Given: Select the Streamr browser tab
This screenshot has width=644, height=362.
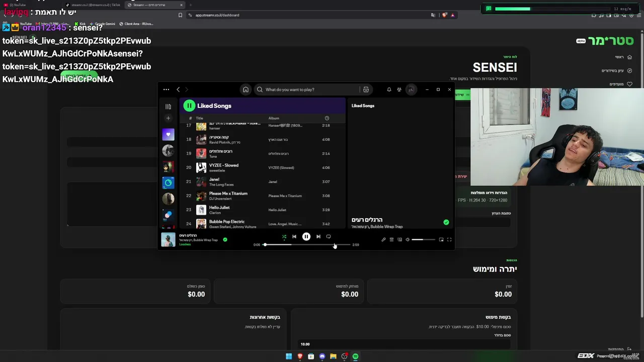Looking at the screenshot, I should (154, 5).
